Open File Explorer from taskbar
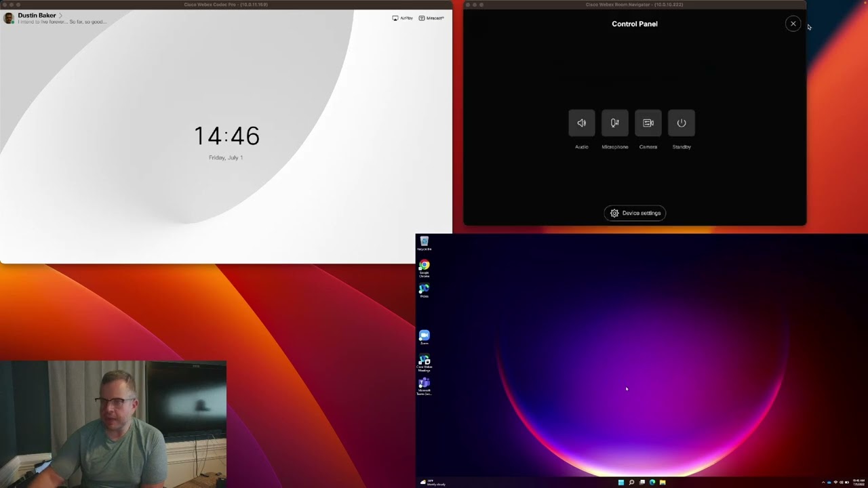The width and height of the screenshot is (868, 488). click(663, 483)
